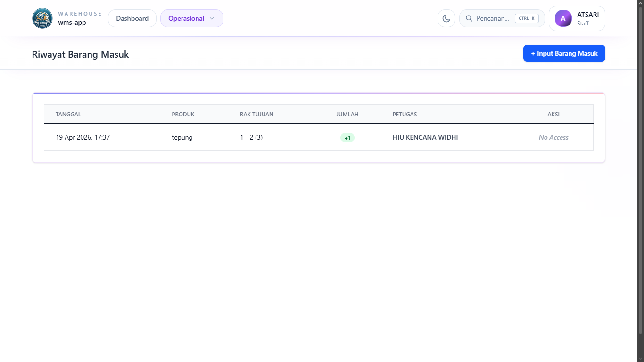Click the date 19 Apr 2026, 17:37

83,137
